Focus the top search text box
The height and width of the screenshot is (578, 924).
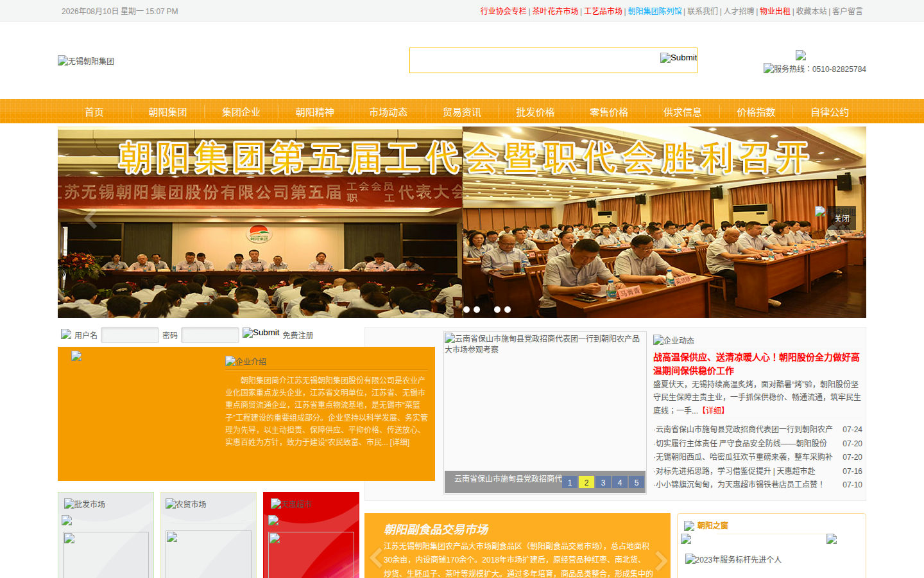(535, 60)
